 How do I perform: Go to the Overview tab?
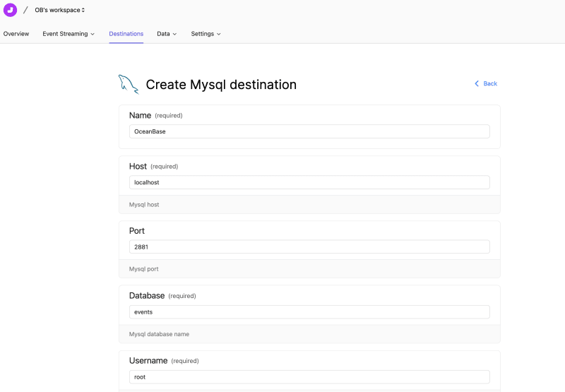click(16, 34)
